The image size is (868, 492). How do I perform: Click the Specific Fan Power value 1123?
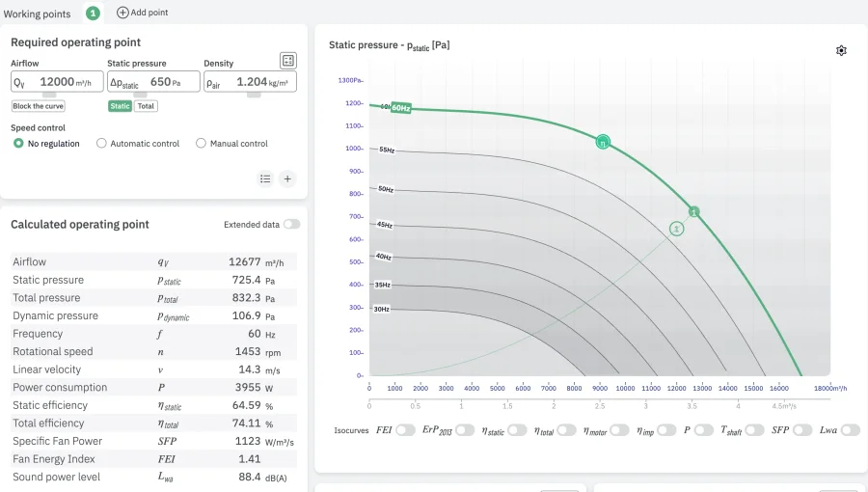(248, 441)
